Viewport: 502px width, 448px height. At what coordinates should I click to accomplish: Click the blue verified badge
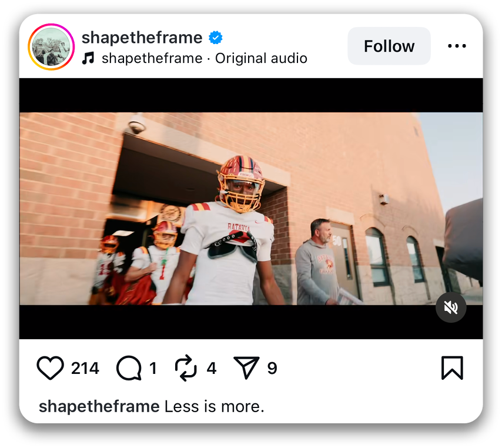[x=216, y=38]
